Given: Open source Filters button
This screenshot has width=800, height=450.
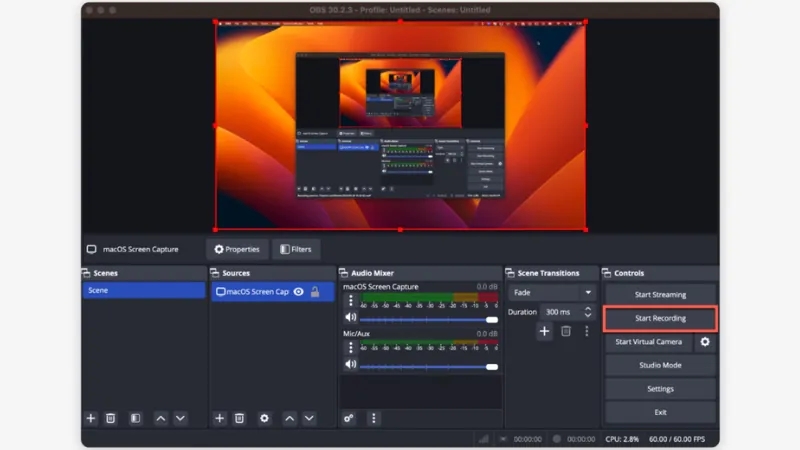Looking at the screenshot, I should point(296,249).
